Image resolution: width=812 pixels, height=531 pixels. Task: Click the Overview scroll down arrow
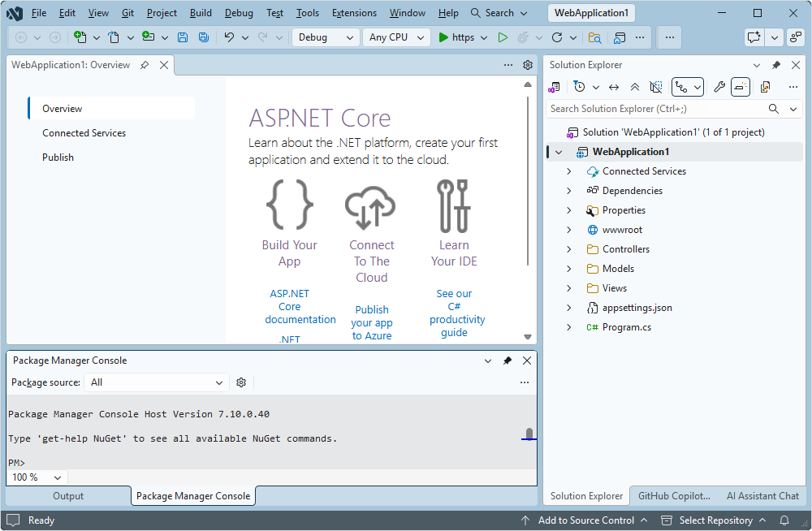click(528, 337)
